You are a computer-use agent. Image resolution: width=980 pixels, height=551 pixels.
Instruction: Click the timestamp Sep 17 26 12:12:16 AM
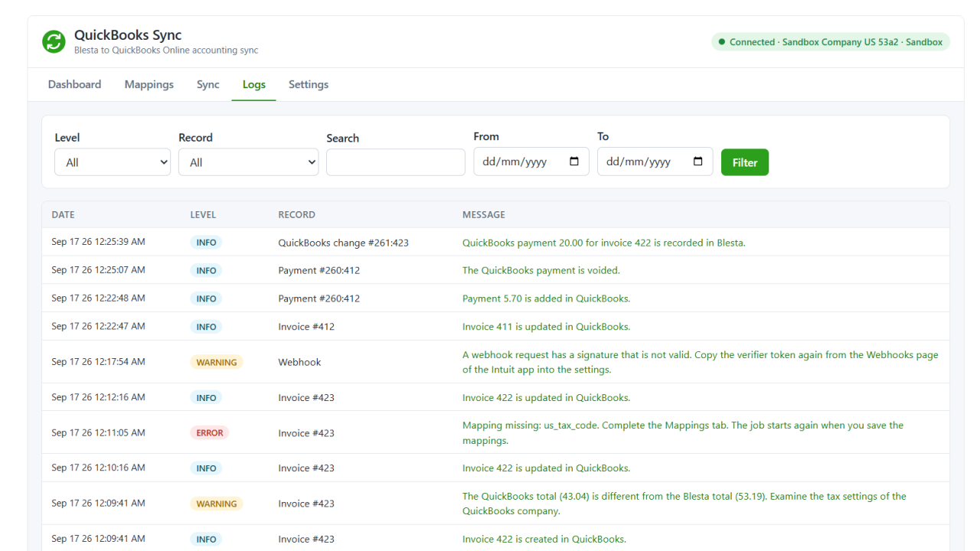pyautogui.click(x=98, y=397)
